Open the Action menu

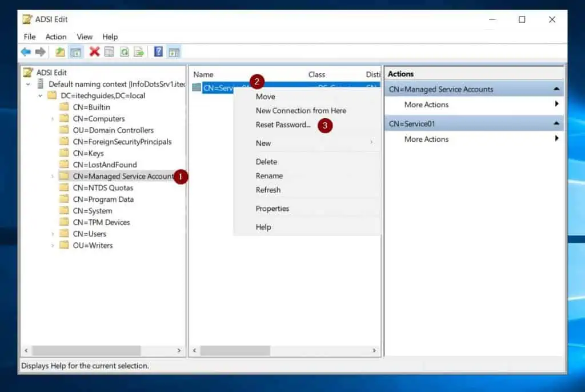[55, 37]
